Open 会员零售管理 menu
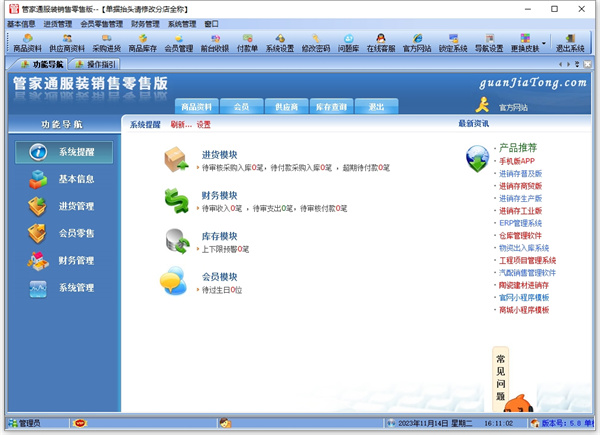This screenshot has height=435, width=600. (x=101, y=24)
